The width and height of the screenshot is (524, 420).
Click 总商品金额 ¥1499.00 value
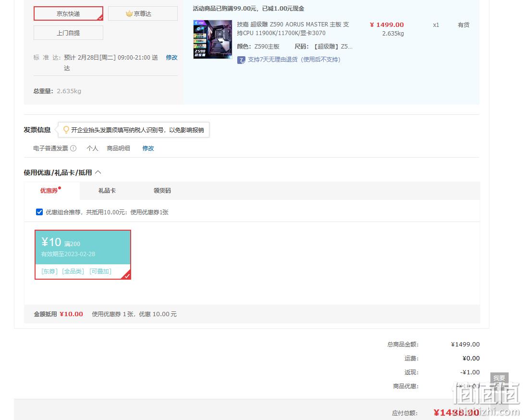pyautogui.click(x=465, y=344)
